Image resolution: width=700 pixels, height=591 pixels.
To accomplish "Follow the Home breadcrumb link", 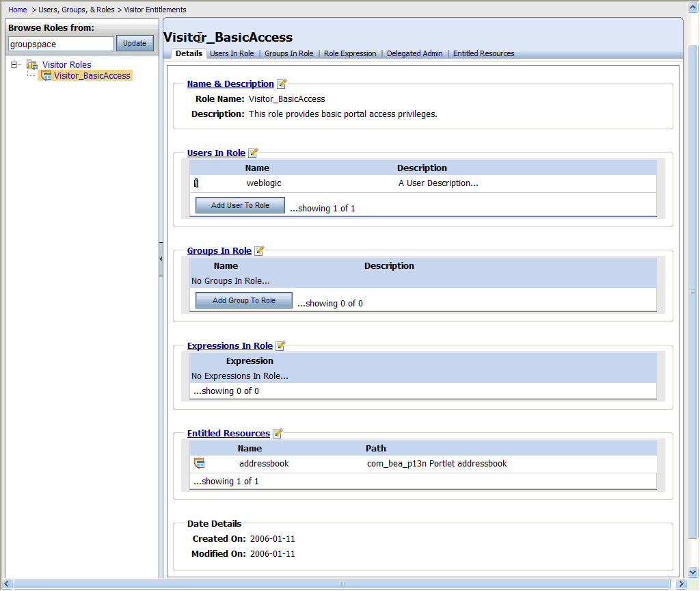I will (x=17, y=10).
